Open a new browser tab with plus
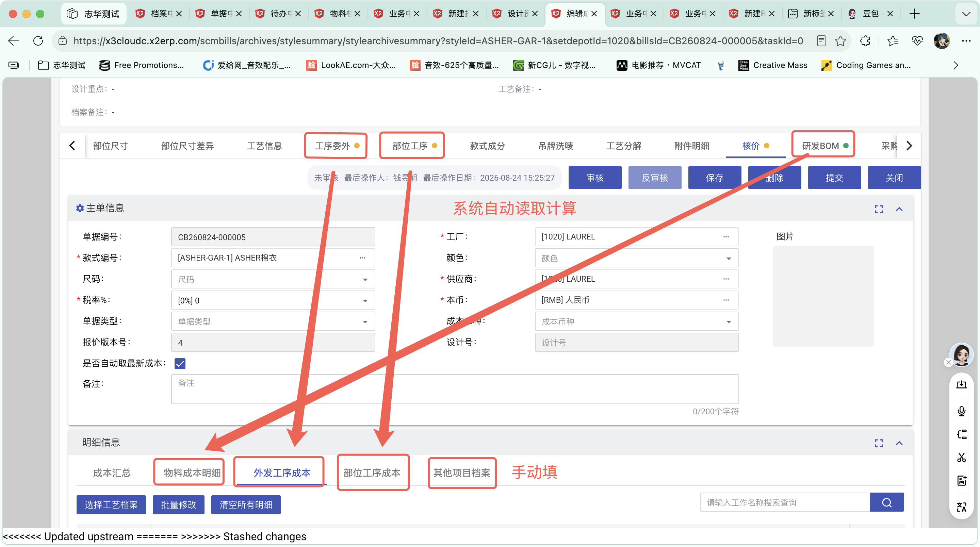 [x=914, y=14]
